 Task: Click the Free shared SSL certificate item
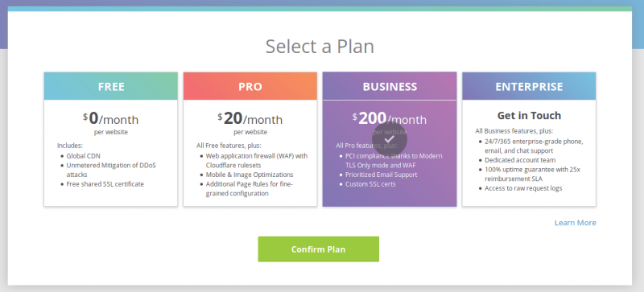[105, 184]
